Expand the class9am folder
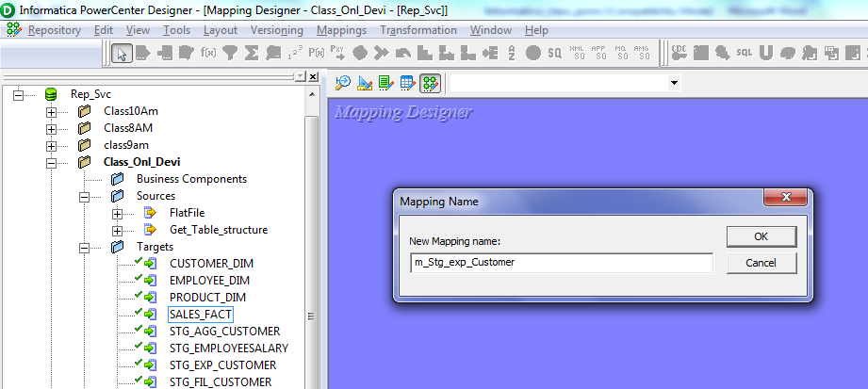 [52, 146]
